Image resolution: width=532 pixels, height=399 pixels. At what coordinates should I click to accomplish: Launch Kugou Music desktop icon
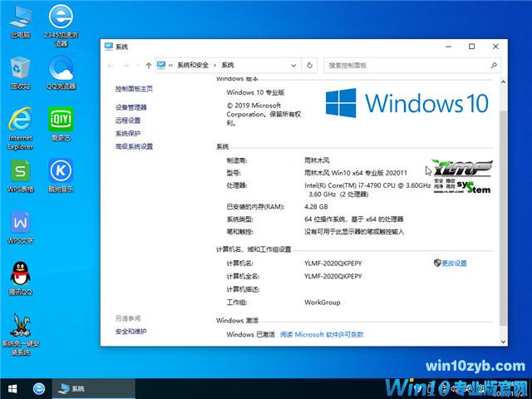[x=61, y=176]
